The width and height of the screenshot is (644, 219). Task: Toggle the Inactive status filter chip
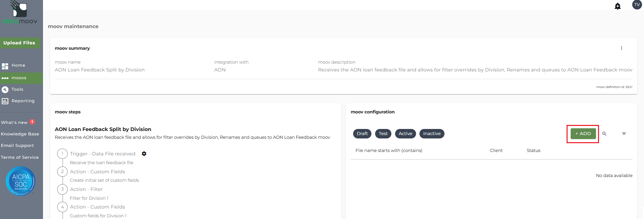pos(432,134)
